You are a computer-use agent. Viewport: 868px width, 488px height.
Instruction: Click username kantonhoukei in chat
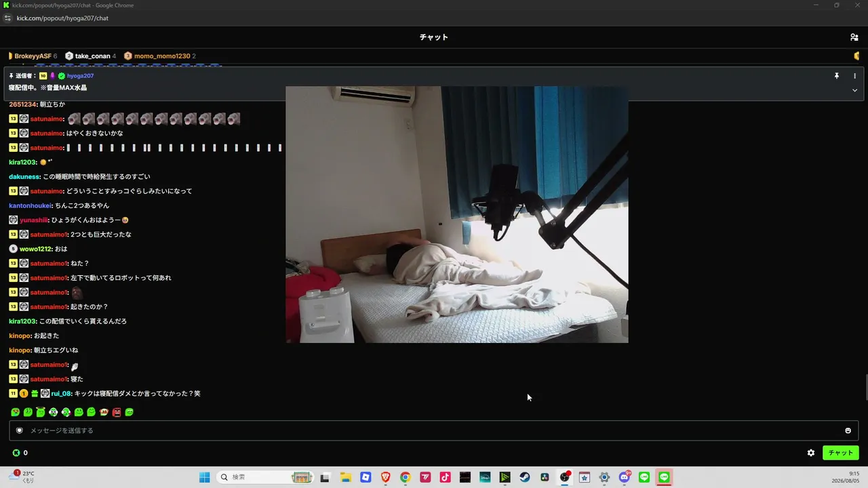point(31,205)
